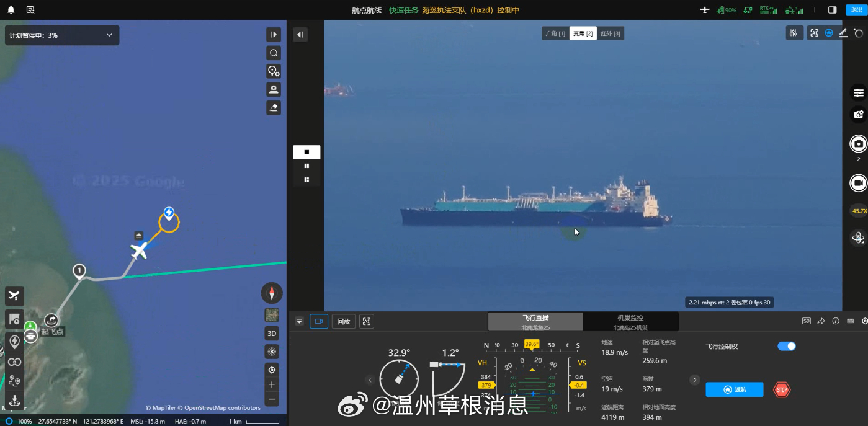Toggle the AI detection button in bottom toolbar
Screen dimensions: 868x426
coord(367,321)
